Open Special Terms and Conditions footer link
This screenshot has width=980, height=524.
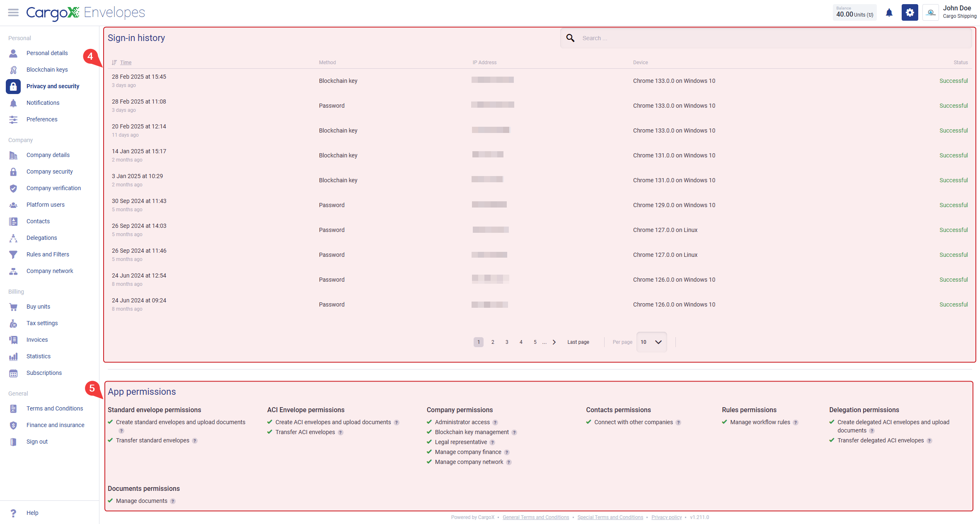click(x=610, y=517)
